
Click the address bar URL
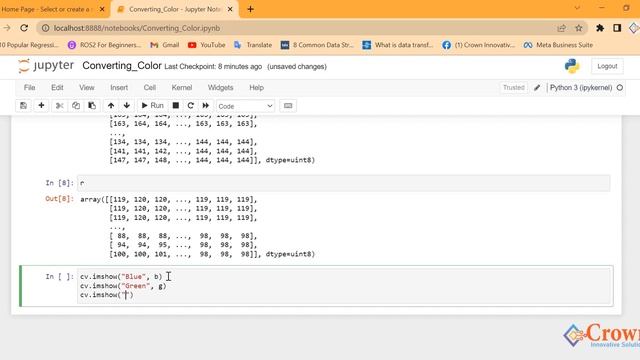137,28
